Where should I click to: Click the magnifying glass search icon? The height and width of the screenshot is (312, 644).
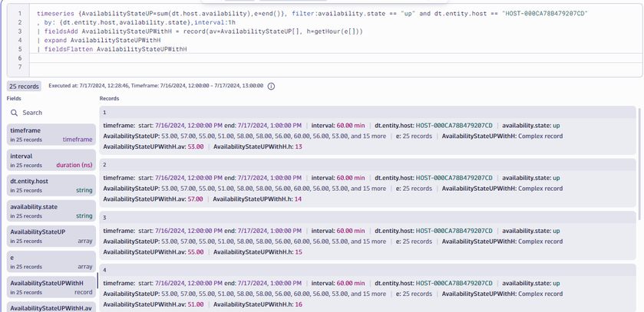[14, 113]
